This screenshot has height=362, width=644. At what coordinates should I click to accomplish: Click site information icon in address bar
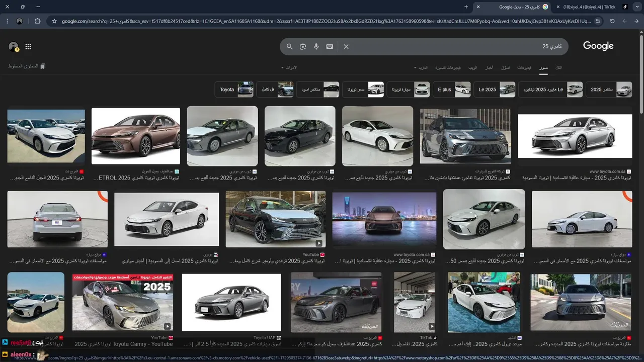coord(598,21)
